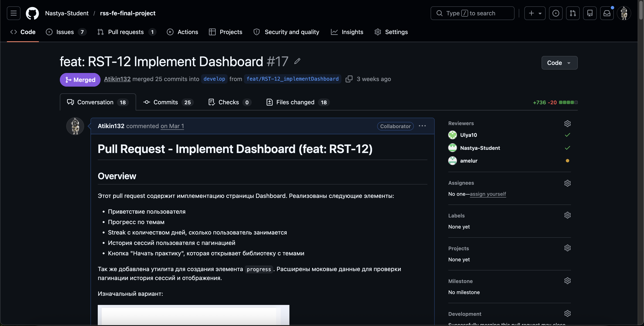
Task: Open Labels settings via its gear icon
Action: (568, 215)
